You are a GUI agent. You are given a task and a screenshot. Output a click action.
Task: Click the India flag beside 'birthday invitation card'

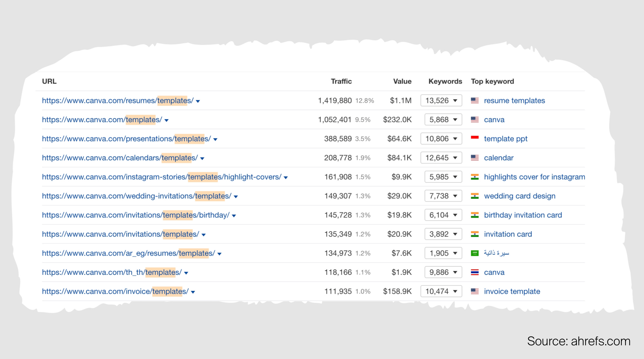[x=475, y=215]
